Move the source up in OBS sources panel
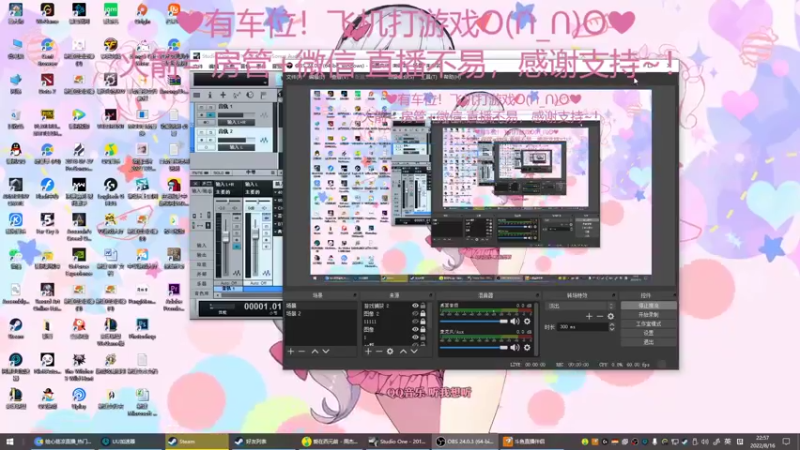Viewport: 800px width, 450px height. pos(403,352)
